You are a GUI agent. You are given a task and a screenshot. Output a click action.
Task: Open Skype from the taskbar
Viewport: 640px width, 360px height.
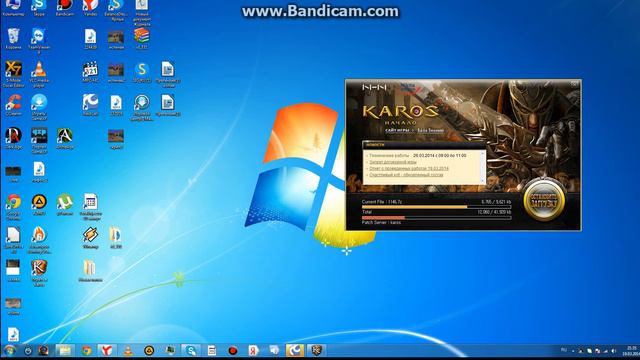[x=191, y=351]
